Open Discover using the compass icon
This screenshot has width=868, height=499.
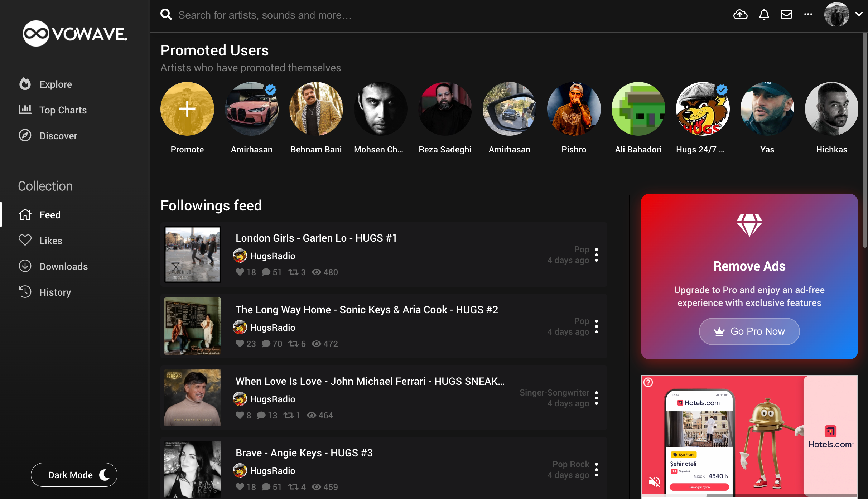(x=25, y=135)
